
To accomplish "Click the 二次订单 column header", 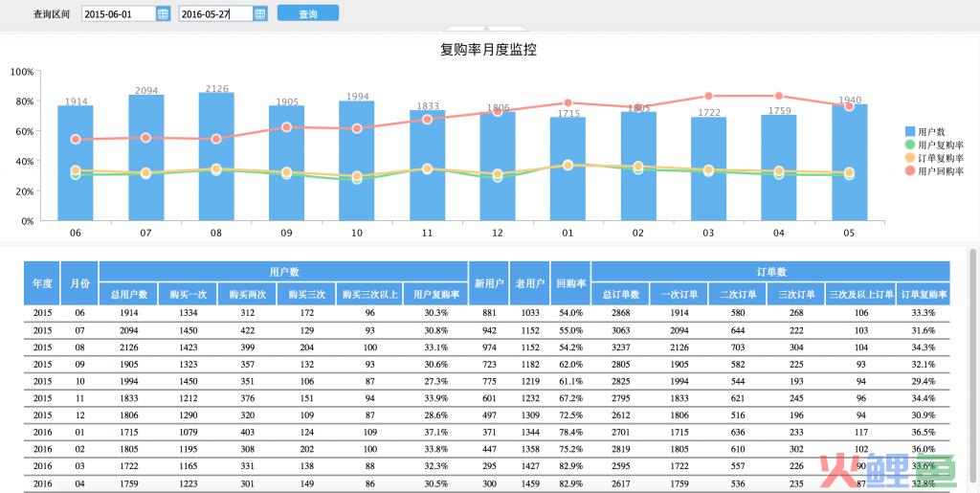I will pos(738,294).
